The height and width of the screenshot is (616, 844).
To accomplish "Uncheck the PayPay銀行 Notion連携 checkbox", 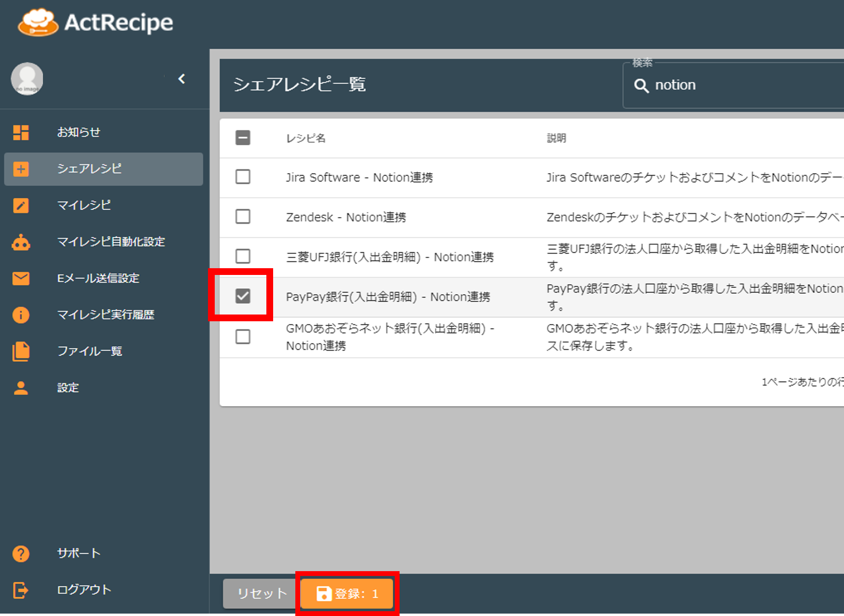I will pos(243,296).
